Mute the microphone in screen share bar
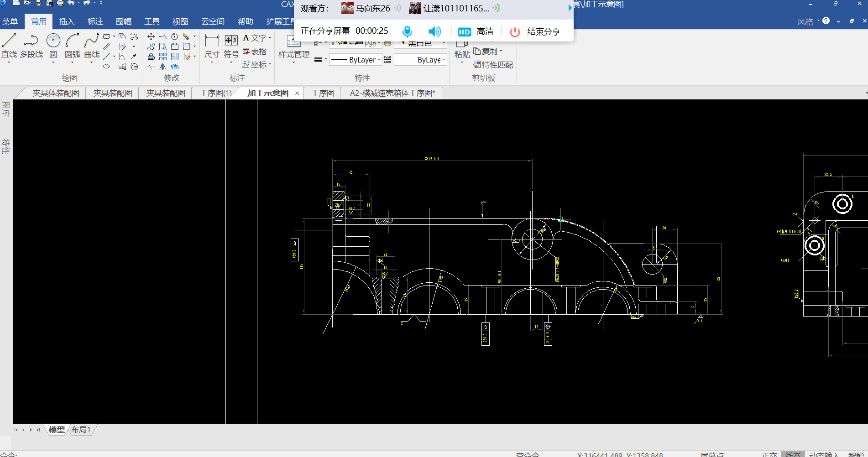Screen dimensions: 868x457 (407, 31)
